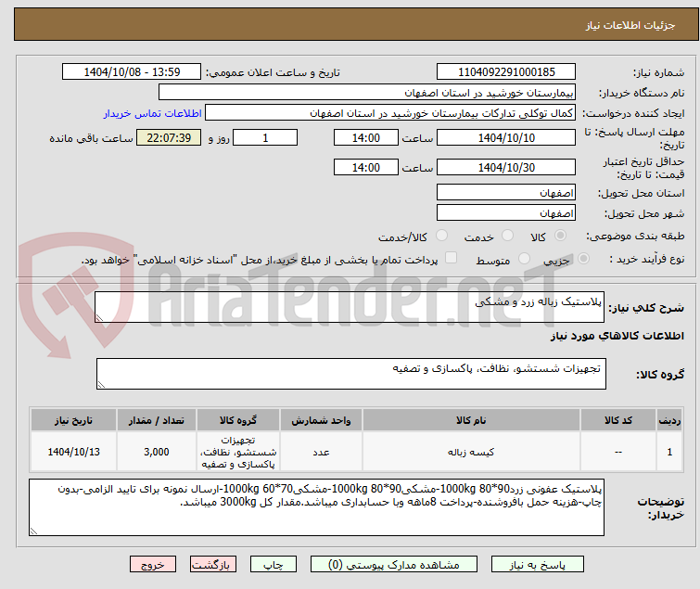Select the خدمت radio button

coord(507,236)
